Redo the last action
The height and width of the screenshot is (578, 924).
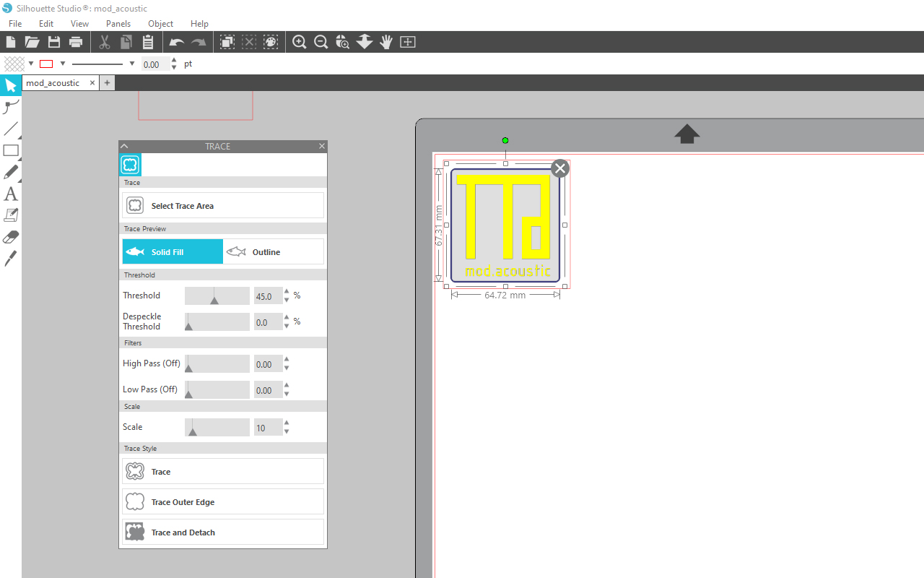click(199, 42)
